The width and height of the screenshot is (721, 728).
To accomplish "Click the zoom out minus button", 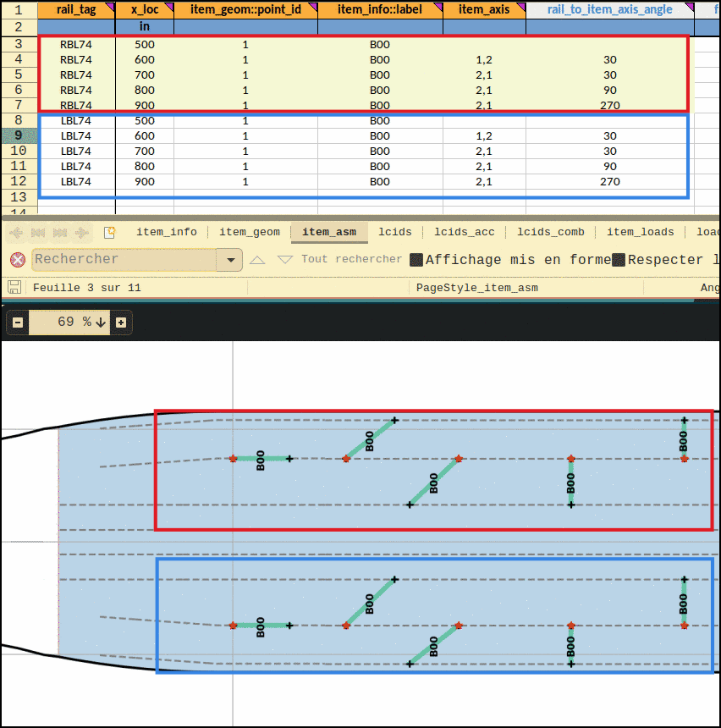I will click(16, 323).
